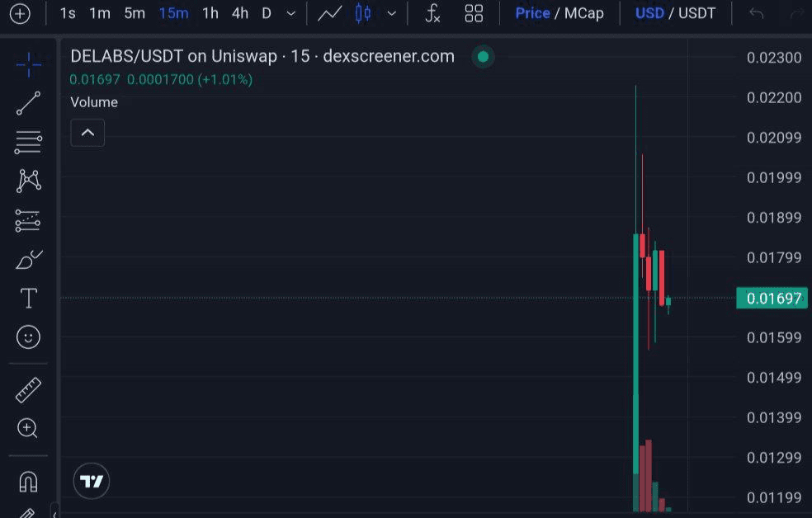Select the daily D timeframe
Screen dimensions: 812x518
[x=267, y=13]
